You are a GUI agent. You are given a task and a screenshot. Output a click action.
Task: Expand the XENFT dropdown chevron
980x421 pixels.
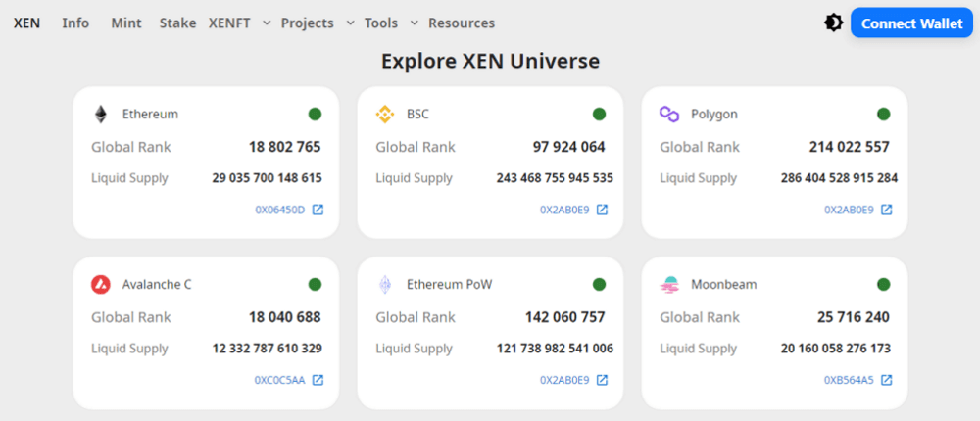coord(267,23)
